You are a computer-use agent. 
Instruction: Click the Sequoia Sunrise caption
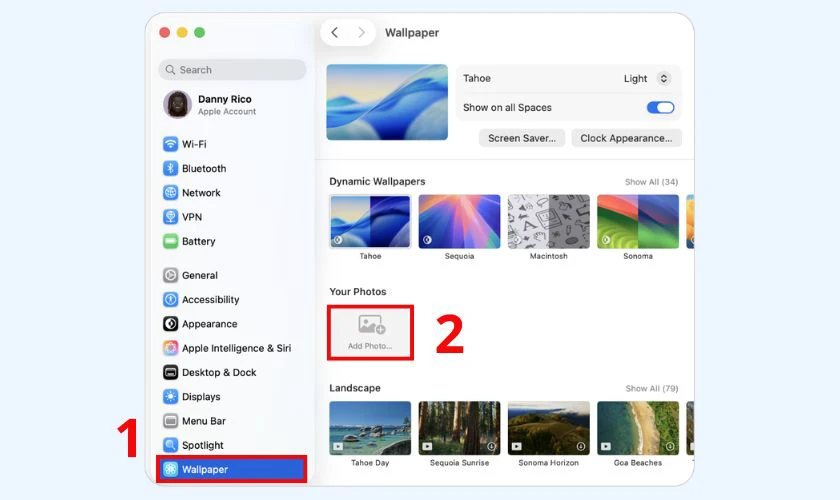click(x=460, y=463)
